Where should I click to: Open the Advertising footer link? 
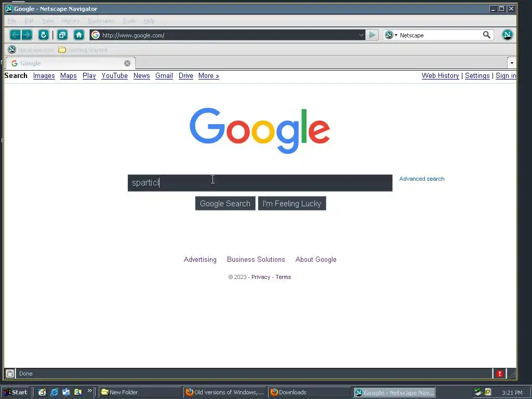(200, 260)
